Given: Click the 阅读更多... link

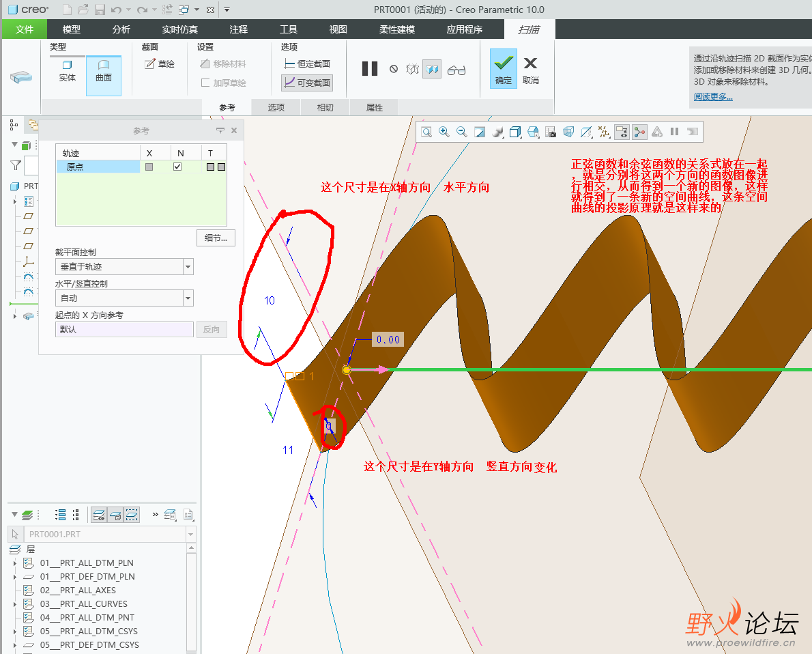Looking at the screenshot, I should [x=713, y=97].
